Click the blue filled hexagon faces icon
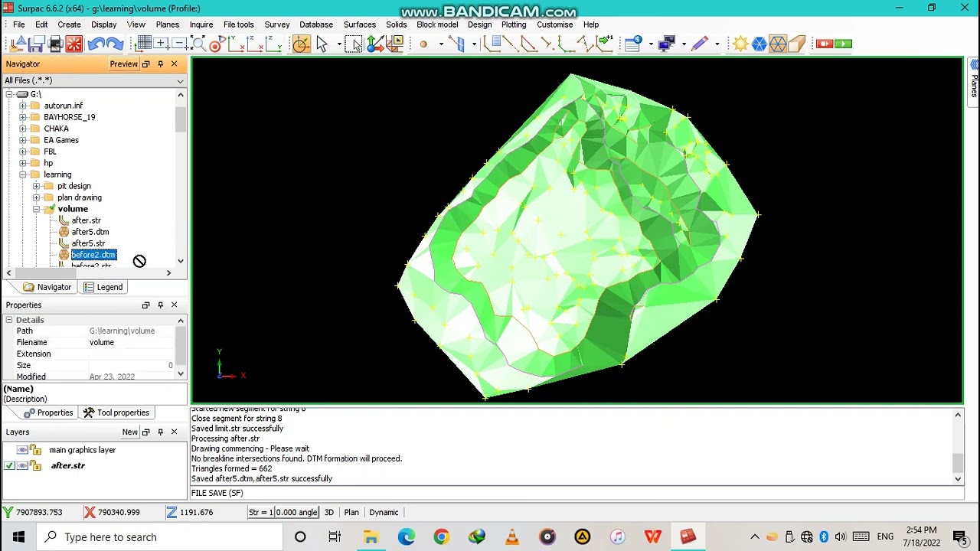The height and width of the screenshot is (551, 980). 759,44
